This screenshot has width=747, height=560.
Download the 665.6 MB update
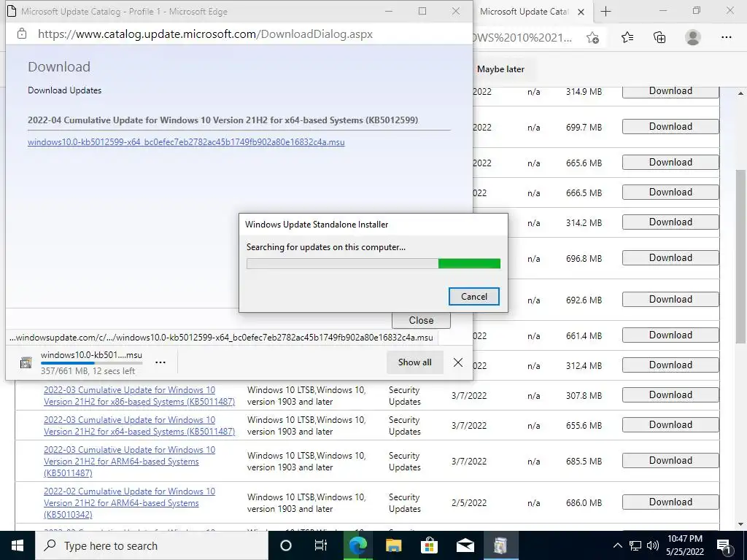670,163
